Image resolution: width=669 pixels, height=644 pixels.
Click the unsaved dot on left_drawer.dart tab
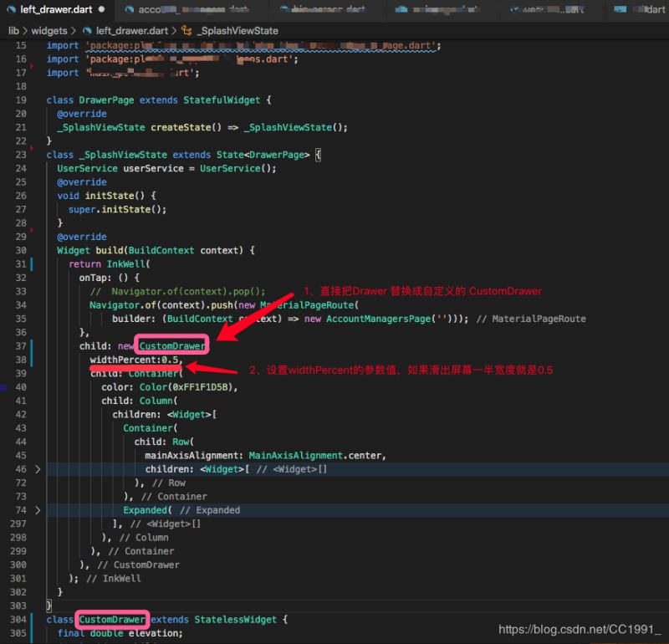[x=101, y=10]
